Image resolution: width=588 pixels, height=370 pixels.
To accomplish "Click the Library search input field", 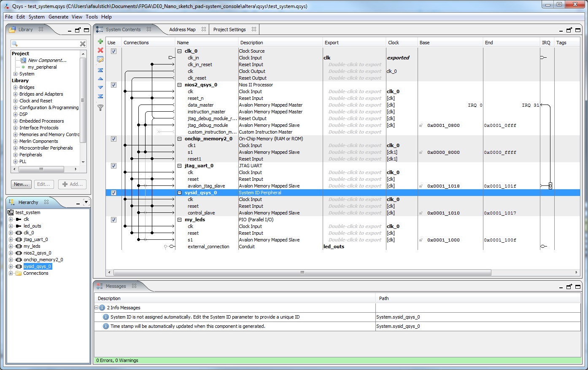I will [48, 44].
